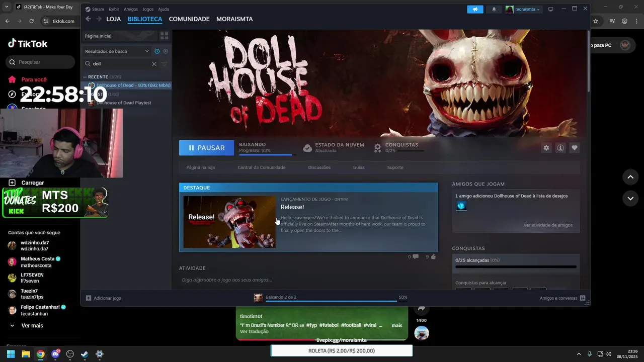Clear the 'doll' library search
The image size is (644, 362).
pyautogui.click(x=154, y=64)
